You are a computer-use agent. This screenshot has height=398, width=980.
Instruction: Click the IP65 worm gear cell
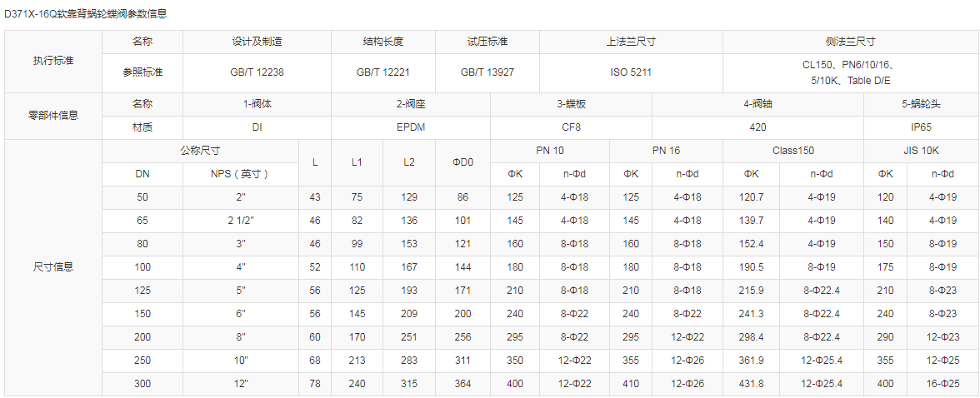[921, 127]
